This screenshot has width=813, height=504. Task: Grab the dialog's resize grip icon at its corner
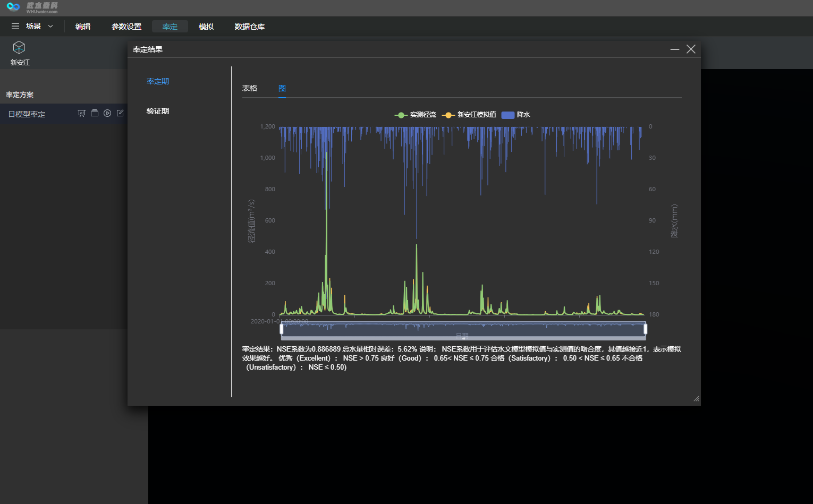click(x=696, y=399)
